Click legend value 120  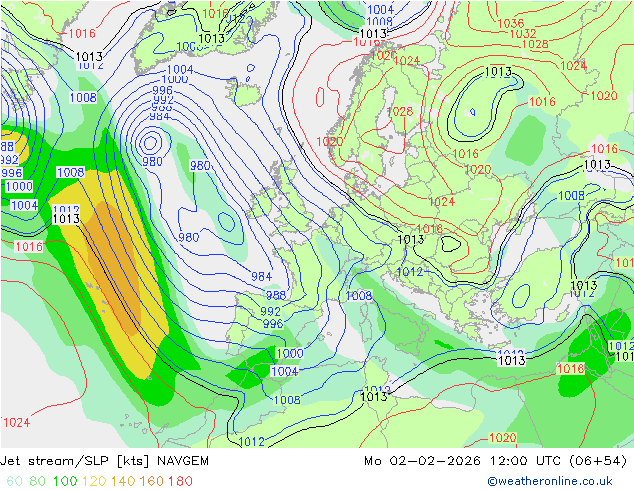(x=94, y=481)
